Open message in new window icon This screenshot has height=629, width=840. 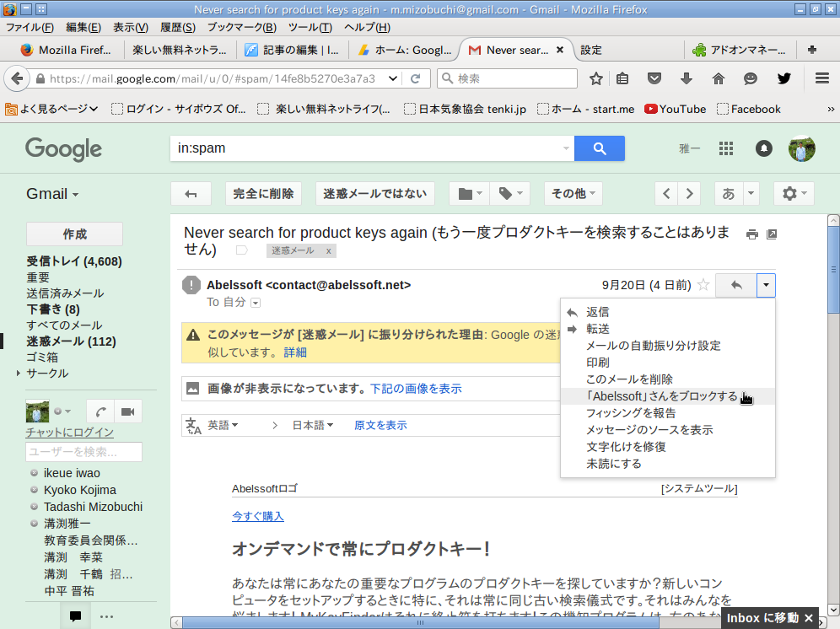(772, 234)
